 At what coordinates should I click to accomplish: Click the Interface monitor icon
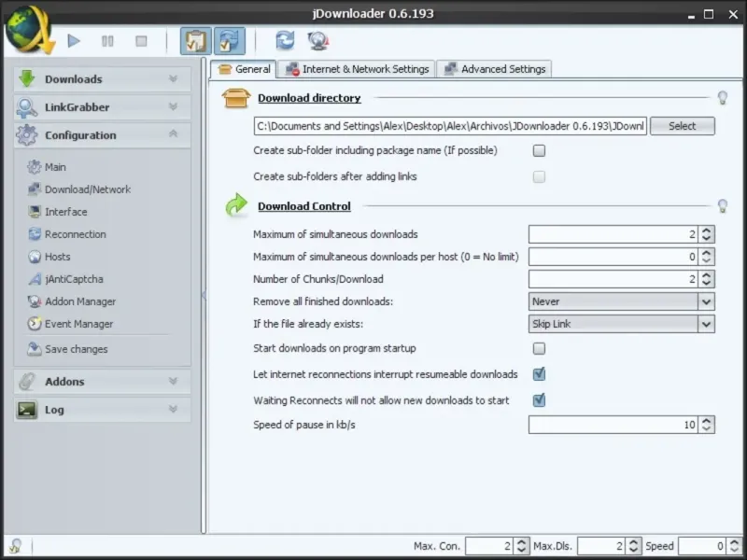[35, 212]
